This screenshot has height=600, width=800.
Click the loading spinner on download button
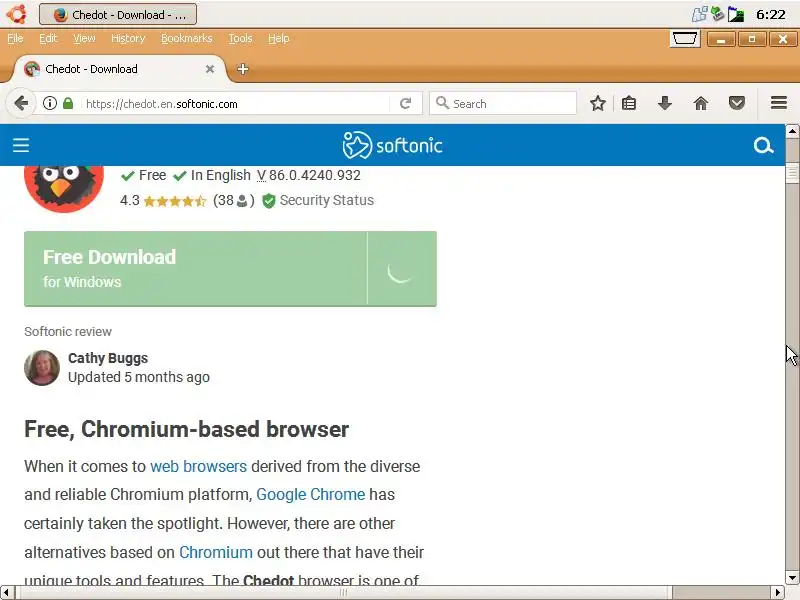click(x=399, y=271)
